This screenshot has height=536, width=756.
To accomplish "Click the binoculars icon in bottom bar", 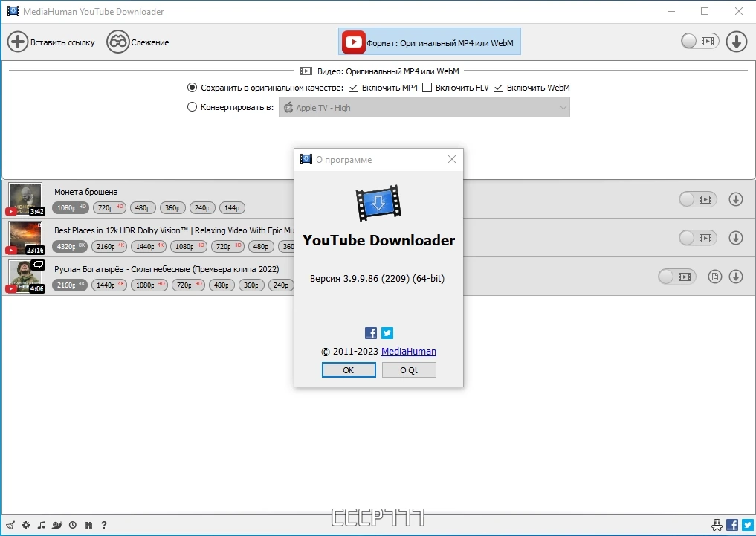I will (88, 525).
